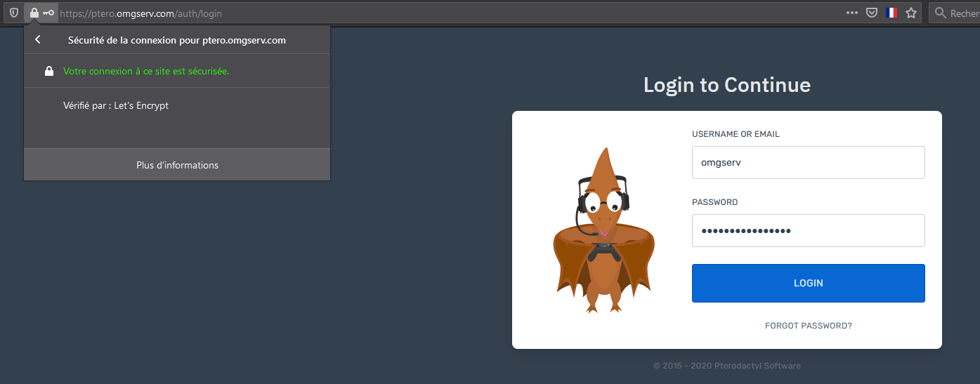Open the page actions three-dots menu
980x384 pixels.
pos(851,13)
